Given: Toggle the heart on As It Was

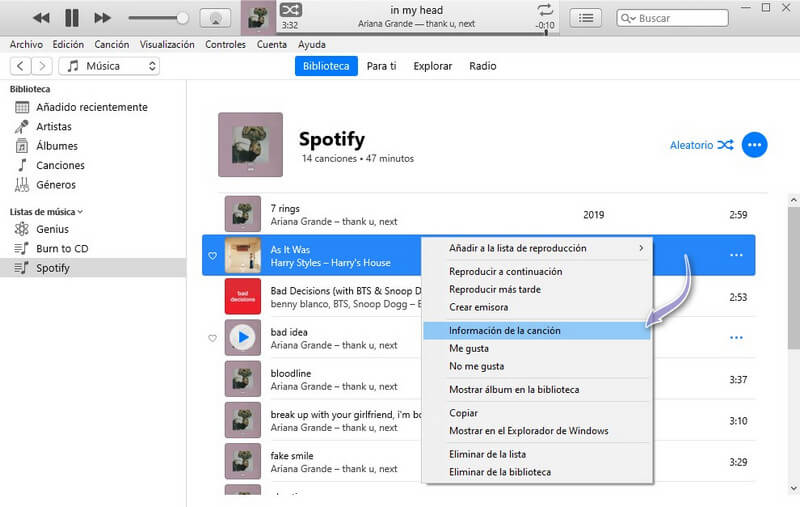Looking at the screenshot, I should coord(212,256).
